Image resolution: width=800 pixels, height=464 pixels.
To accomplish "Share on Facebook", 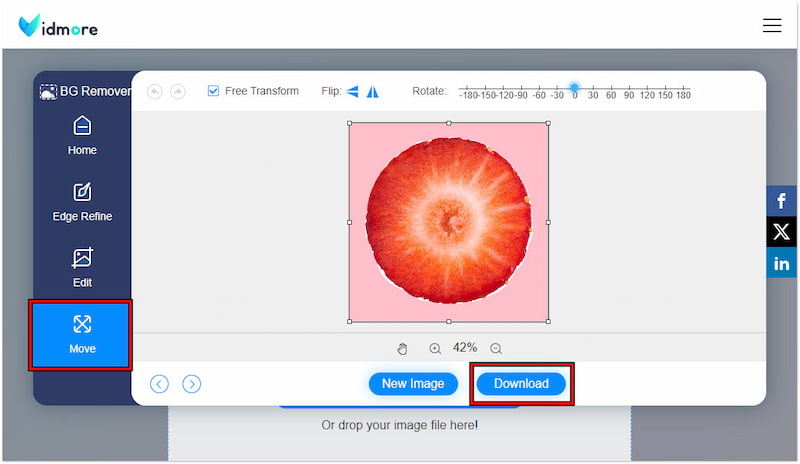I will 782,201.
